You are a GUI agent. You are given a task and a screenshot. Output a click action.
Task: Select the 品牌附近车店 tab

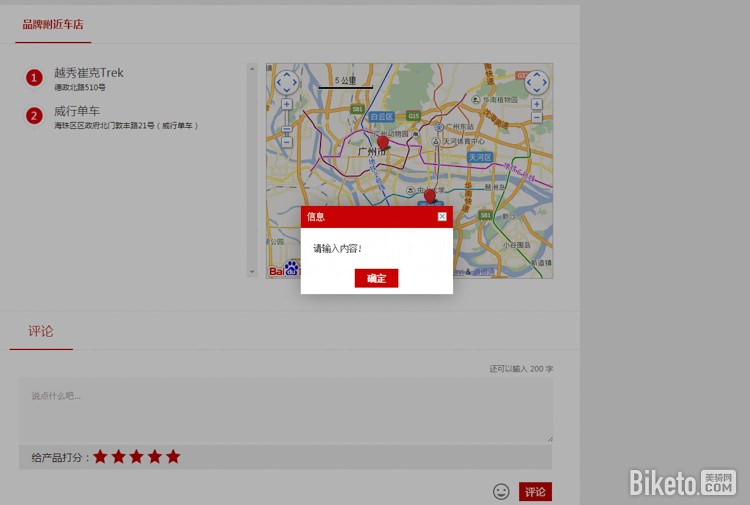click(x=53, y=24)
